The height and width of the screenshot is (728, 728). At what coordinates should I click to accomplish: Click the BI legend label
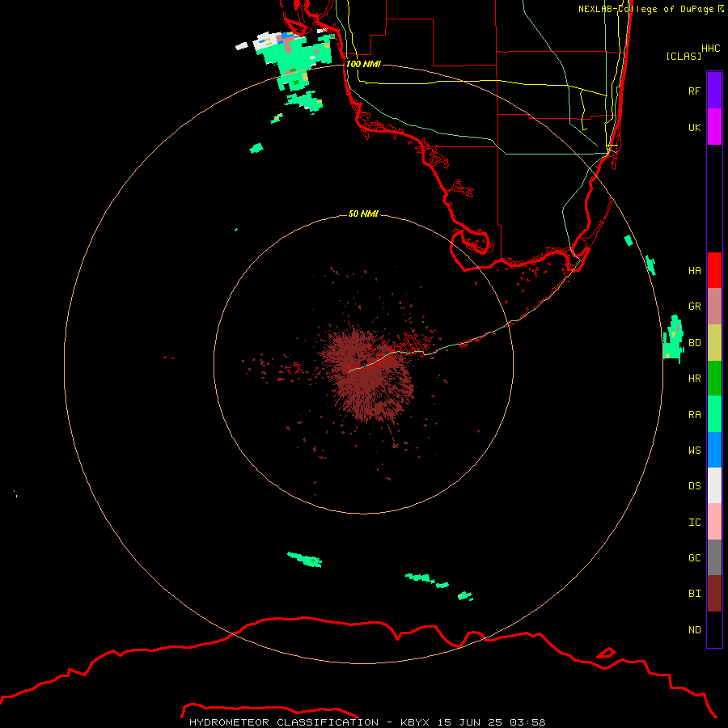tap(694, 594)
